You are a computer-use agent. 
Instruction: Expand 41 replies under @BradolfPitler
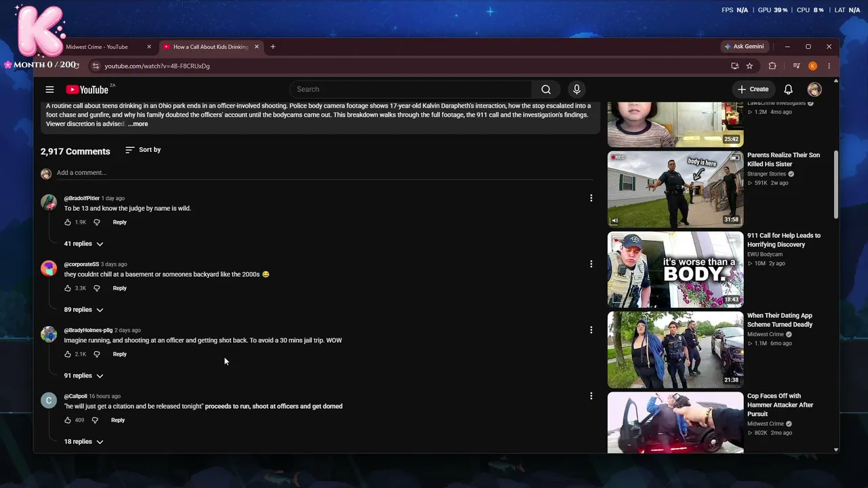pos(83,243)
